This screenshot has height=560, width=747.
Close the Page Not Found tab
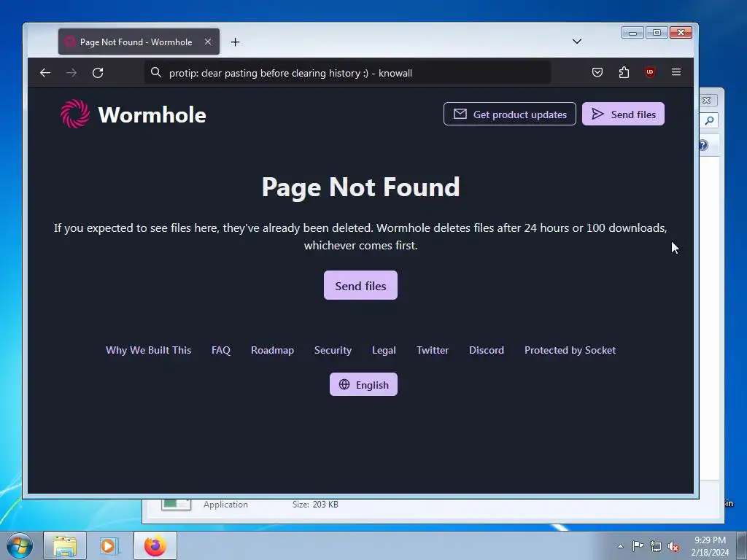[208, 42]
